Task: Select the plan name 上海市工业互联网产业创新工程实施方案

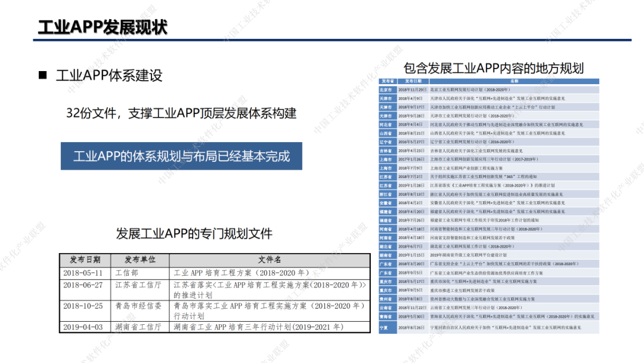Action: [x=466, y=168]
